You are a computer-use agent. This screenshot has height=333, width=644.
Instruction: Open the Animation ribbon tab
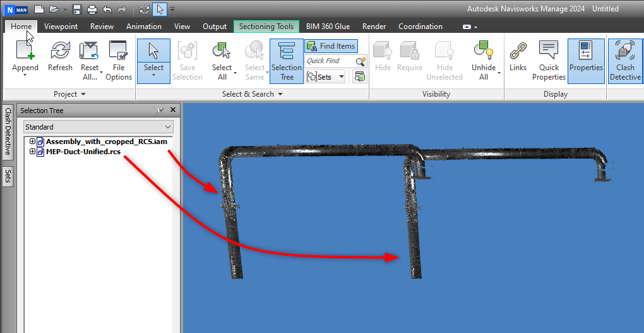(x=144, y=27)
